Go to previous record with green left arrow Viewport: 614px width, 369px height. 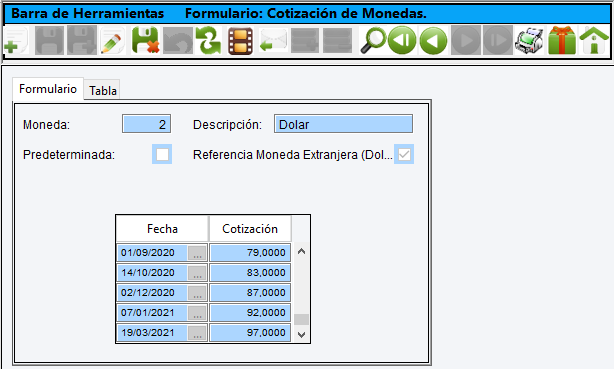coord(433,40)
